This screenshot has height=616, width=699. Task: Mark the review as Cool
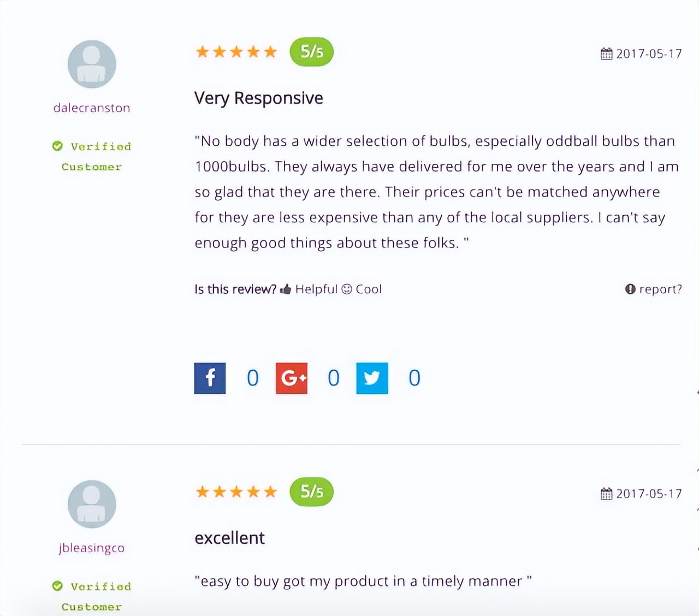pyautogui.click(x=369, y=289)
